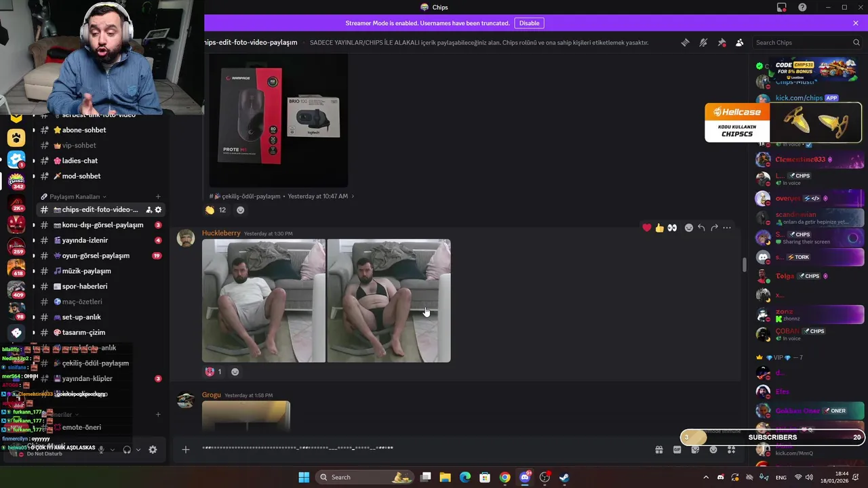Screen dimensions: 868x488
Task: Open the apps icon in message bar
Action: point(731,449)
